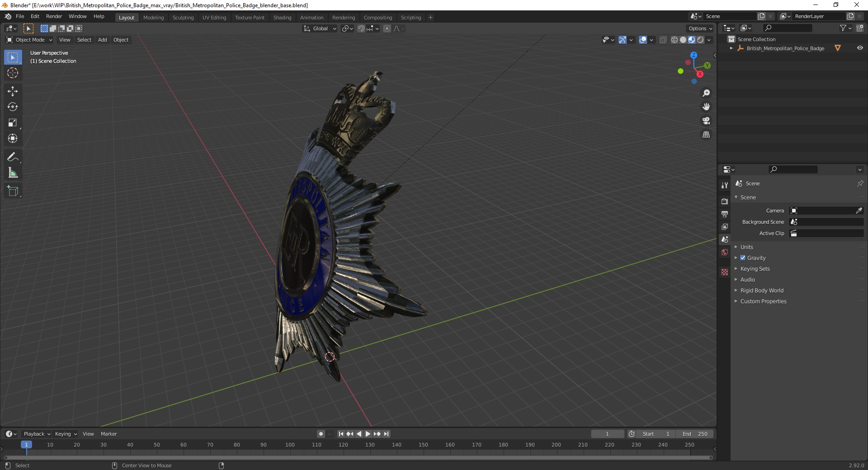Toggle proportional editing button

pos(387,28)
